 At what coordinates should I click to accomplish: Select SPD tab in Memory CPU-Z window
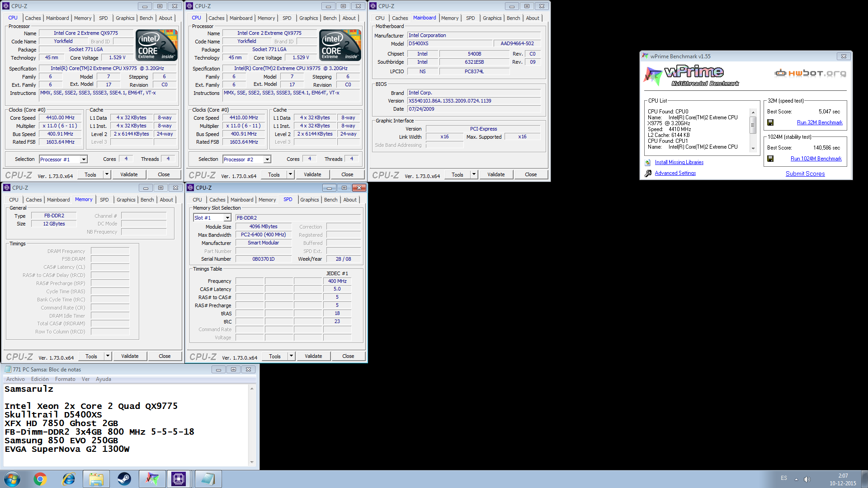(x=104, y=200)
